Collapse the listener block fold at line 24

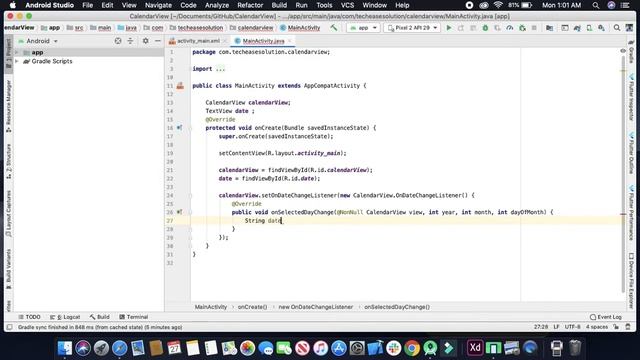coord(190,196)
